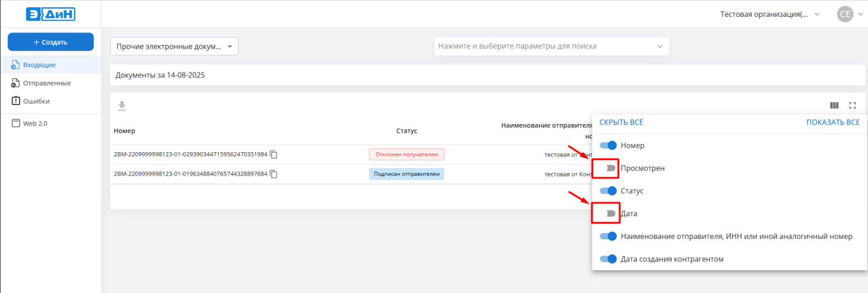
Task: Turn off the Статус column toggle
Action: [608, 191]
